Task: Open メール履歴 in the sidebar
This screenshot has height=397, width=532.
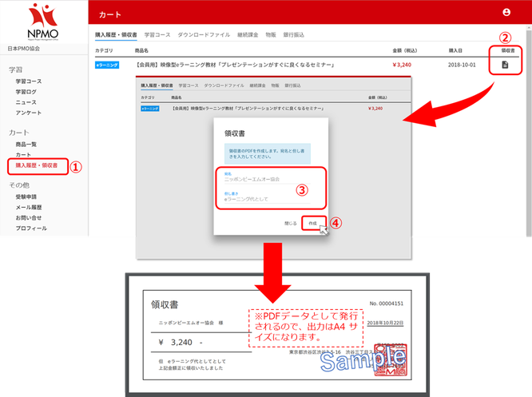Action: pyautogui.click(x=29, y=208)
